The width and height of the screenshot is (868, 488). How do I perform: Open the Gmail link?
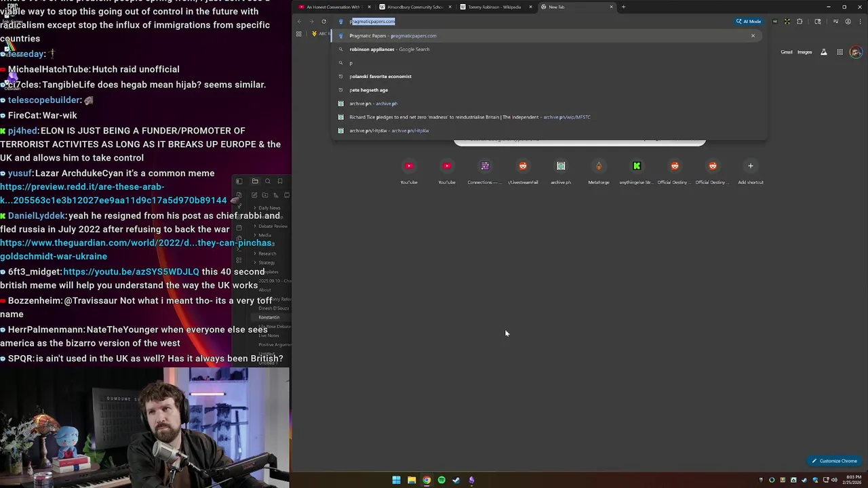point(787,52)
